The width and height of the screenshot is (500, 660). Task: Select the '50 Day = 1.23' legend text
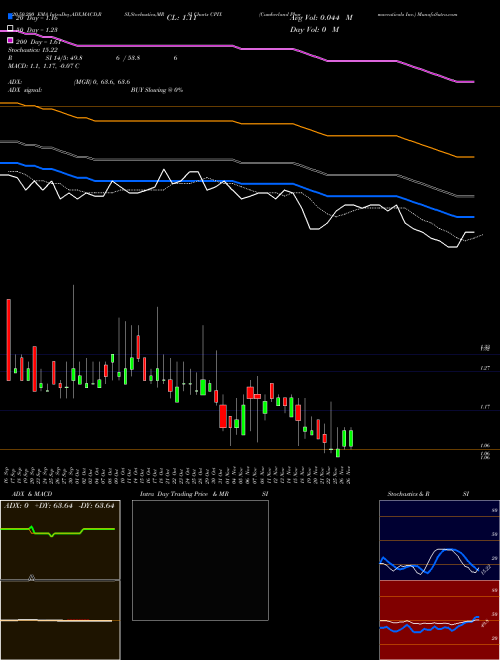36,30
